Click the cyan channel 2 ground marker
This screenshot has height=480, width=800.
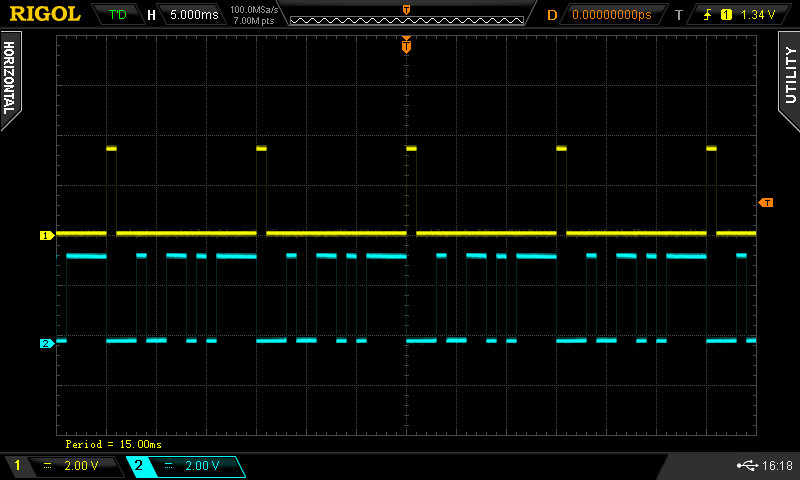point(46,343)
